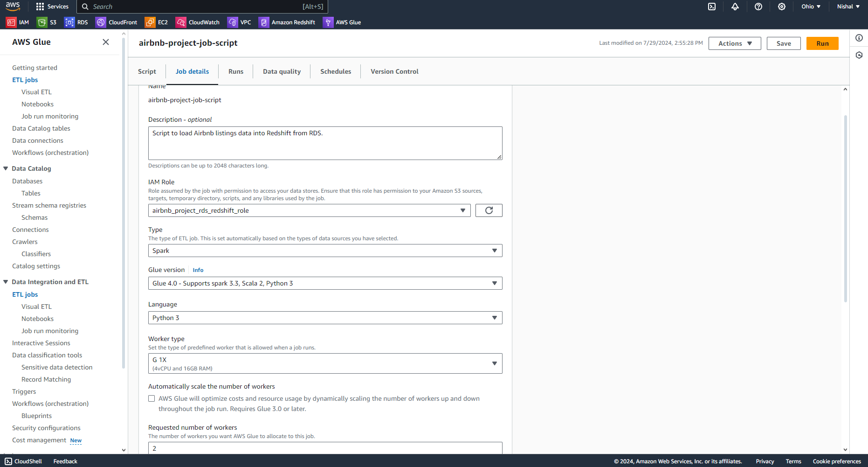Screen dimensions: 868x467
Task: Open the Language dropdown
Action: click(x=325, y=318)
